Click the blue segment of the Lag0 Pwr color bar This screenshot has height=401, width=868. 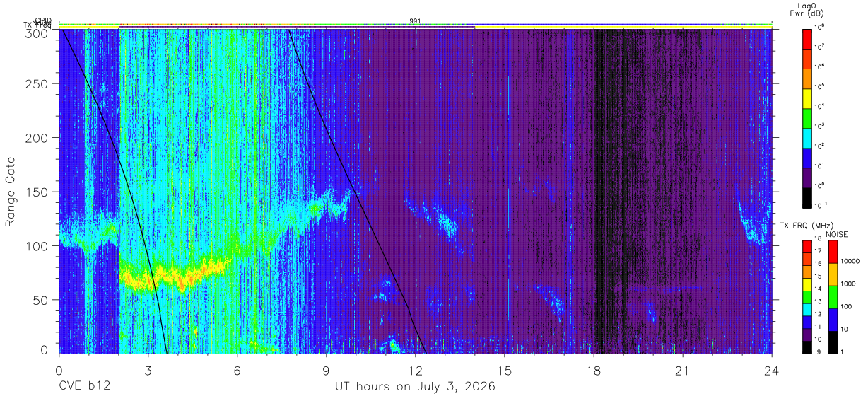807,156
